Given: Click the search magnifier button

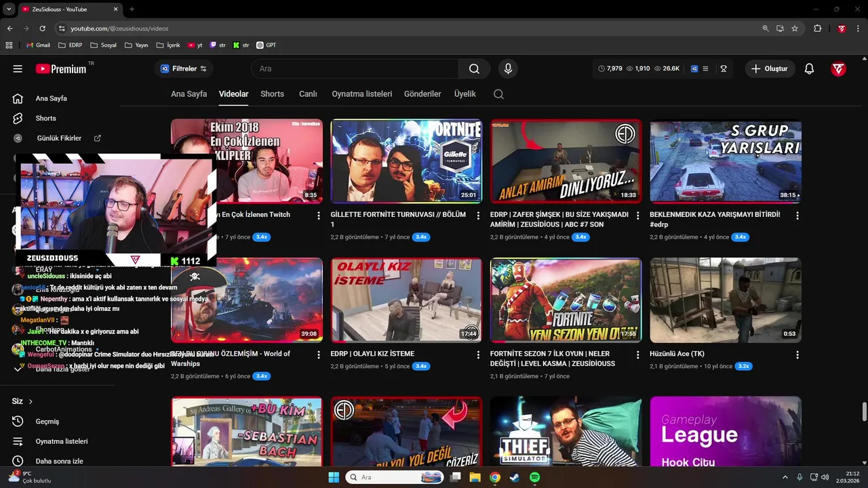Looking at the screenshot, I should (474, 68).
